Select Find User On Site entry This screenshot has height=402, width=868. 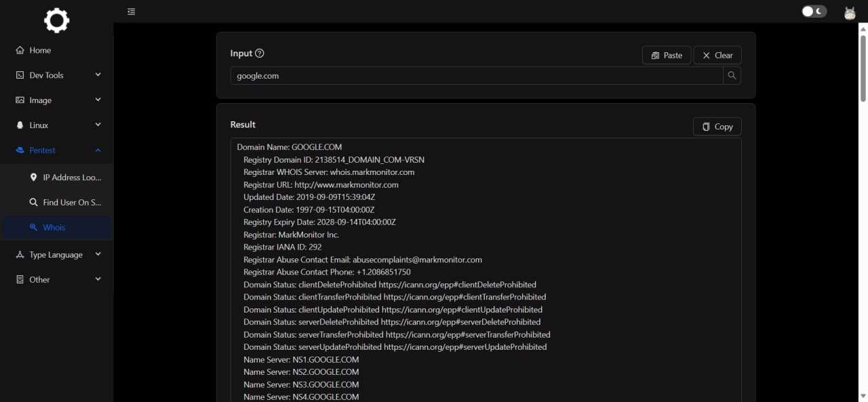(65, 202)
